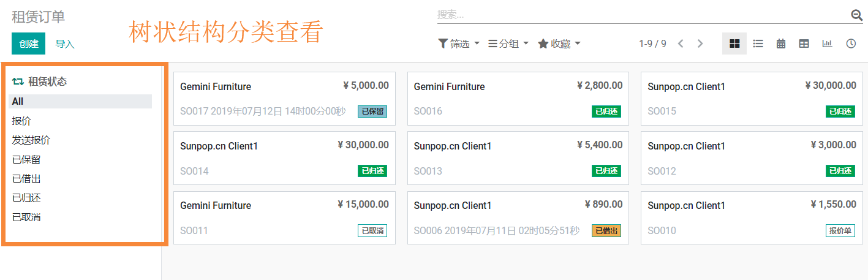Open order card SO006

pyautogui.click(x=518, y=218)
